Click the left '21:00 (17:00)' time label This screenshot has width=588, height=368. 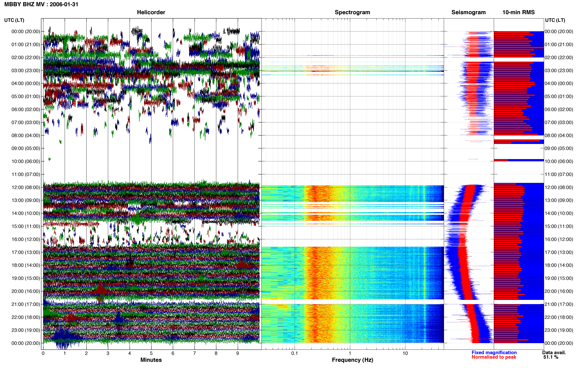[26, 304]
